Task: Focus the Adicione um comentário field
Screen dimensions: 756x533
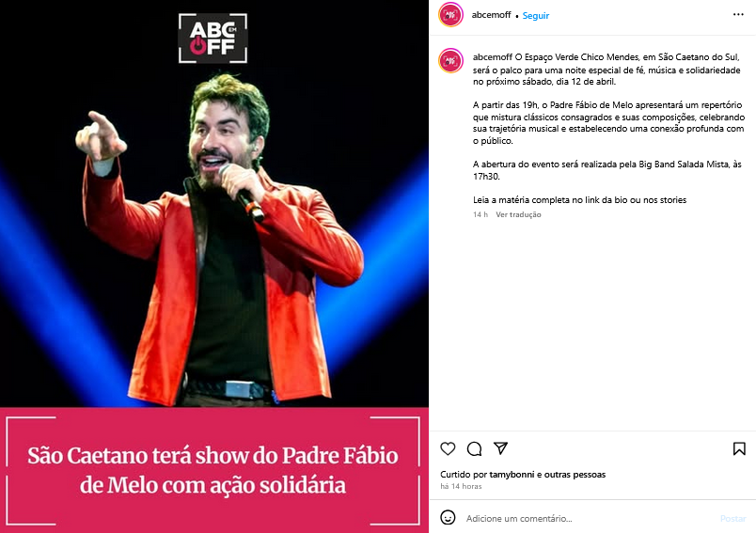Action: 589,518
